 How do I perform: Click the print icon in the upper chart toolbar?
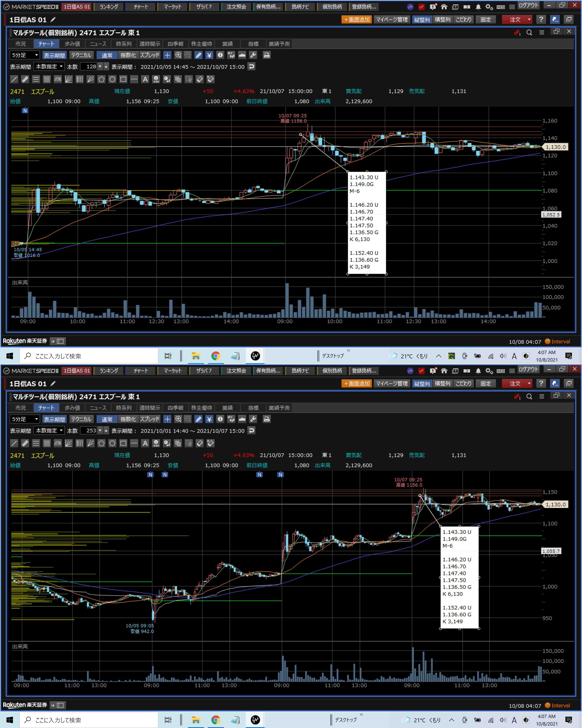coord(267,55)
